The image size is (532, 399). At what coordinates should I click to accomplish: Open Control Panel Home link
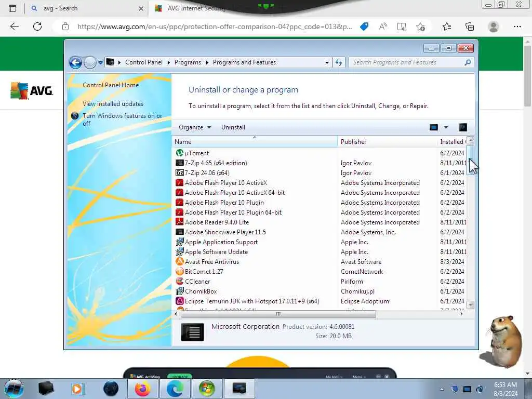(x=111, y=85)
